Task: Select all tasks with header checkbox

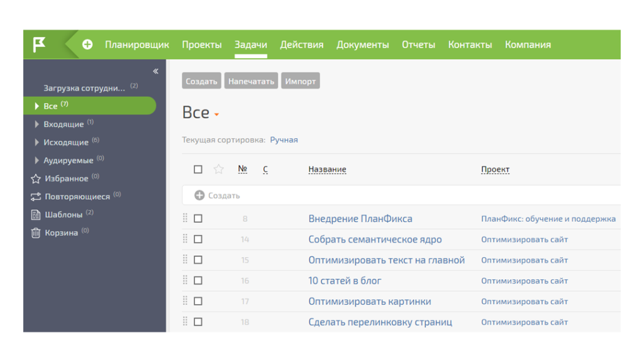Action: [x=198, y=169]
